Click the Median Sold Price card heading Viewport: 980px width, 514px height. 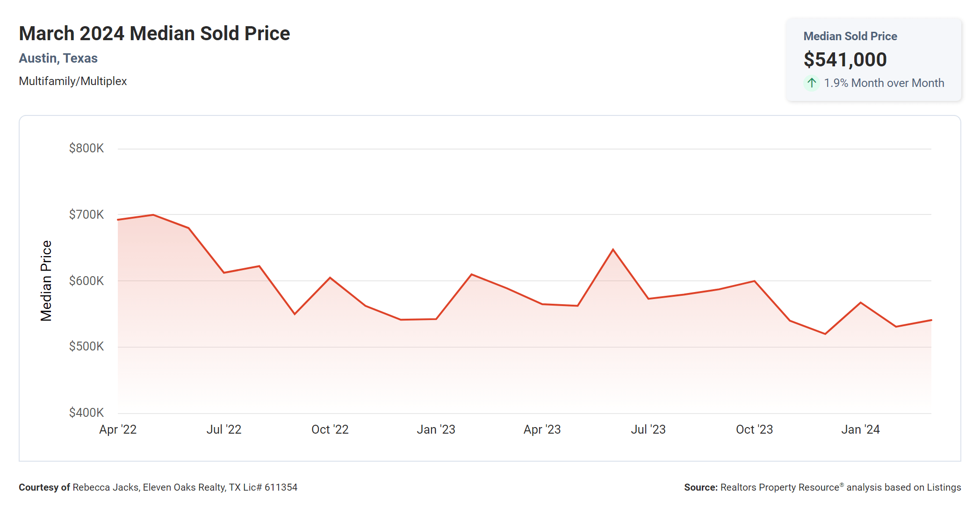[x=850, y=36]
